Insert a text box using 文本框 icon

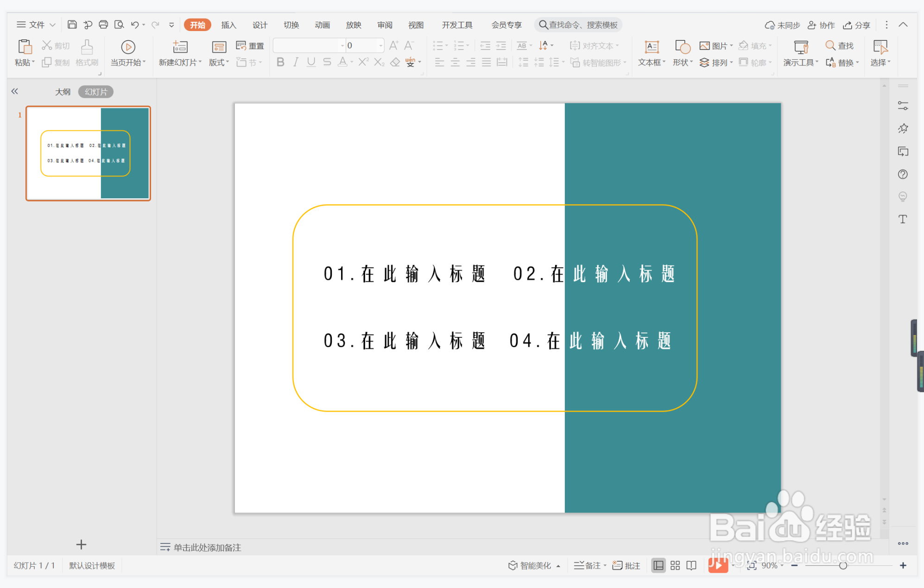tap(651, 52)
